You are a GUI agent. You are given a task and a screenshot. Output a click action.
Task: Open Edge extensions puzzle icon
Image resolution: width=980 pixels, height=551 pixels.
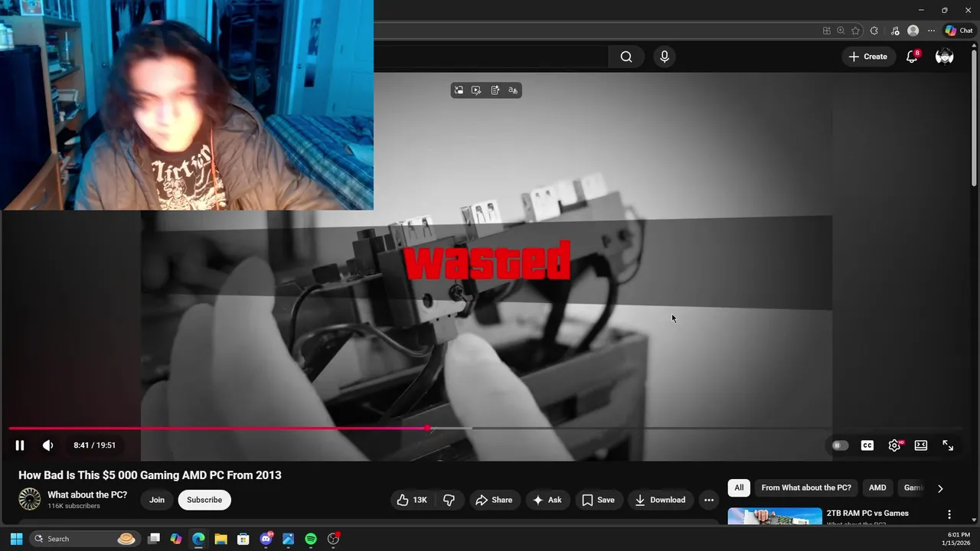(874, 31)
